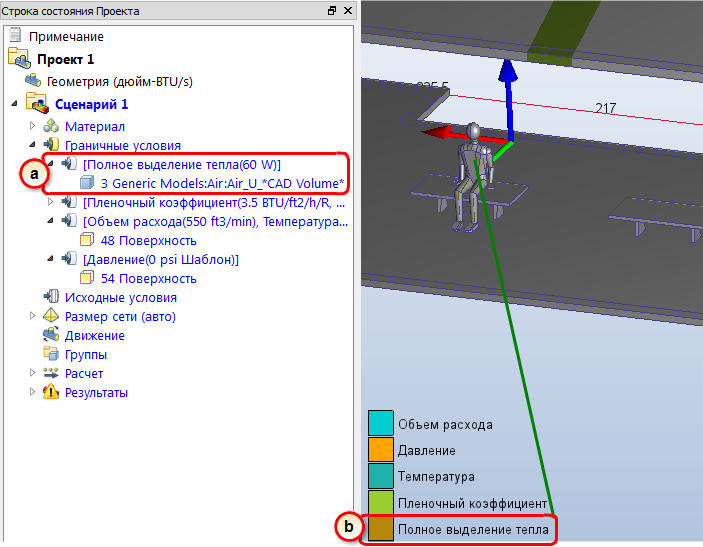Select [Давление(0 psi Шаблон)] condition
This screenshot has width=703, height=547.
161,260
